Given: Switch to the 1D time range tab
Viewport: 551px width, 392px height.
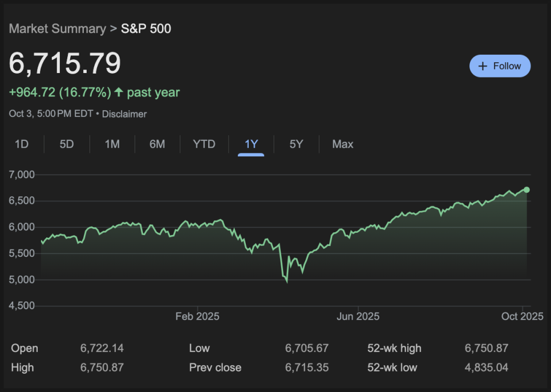Looking at the screenshot, I should 22,144.
